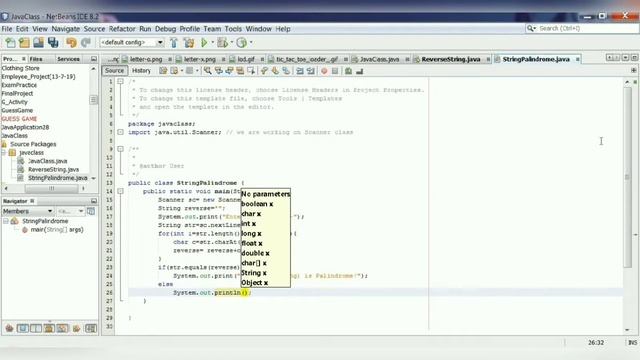Click the Find Previous Occurrence icon

click(218, 71)
